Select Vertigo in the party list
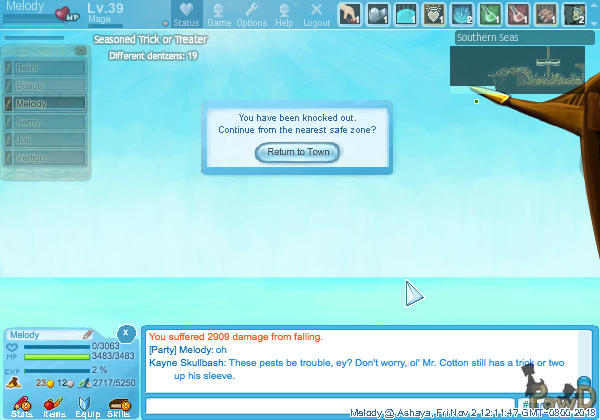The width and height of the screenshot is (600, 420). [47, 157]
